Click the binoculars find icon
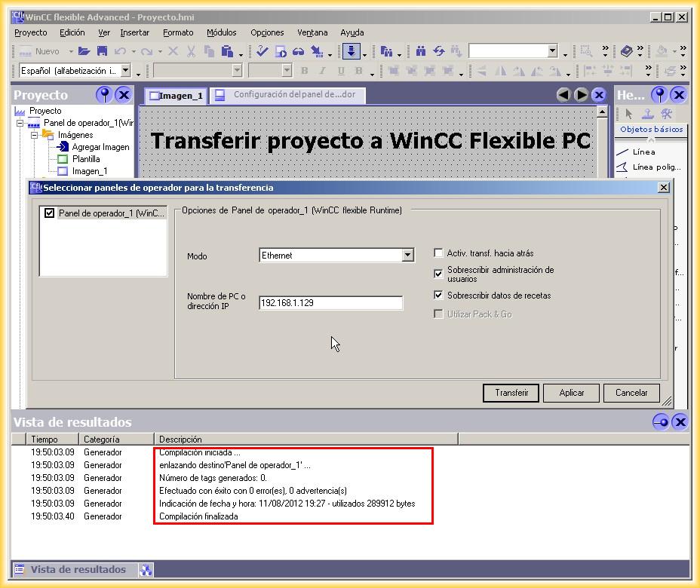The height and width of the screenshot is (588, 700). (x=421, y=51)
